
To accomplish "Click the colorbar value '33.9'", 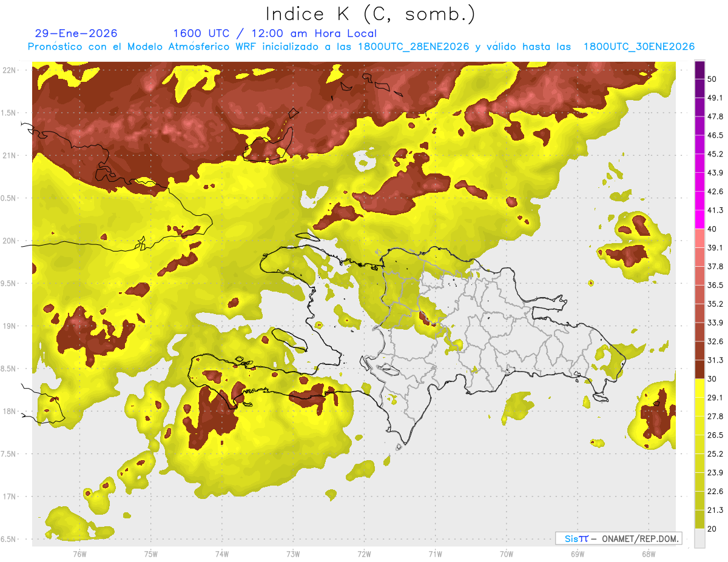I will (715, 323).
